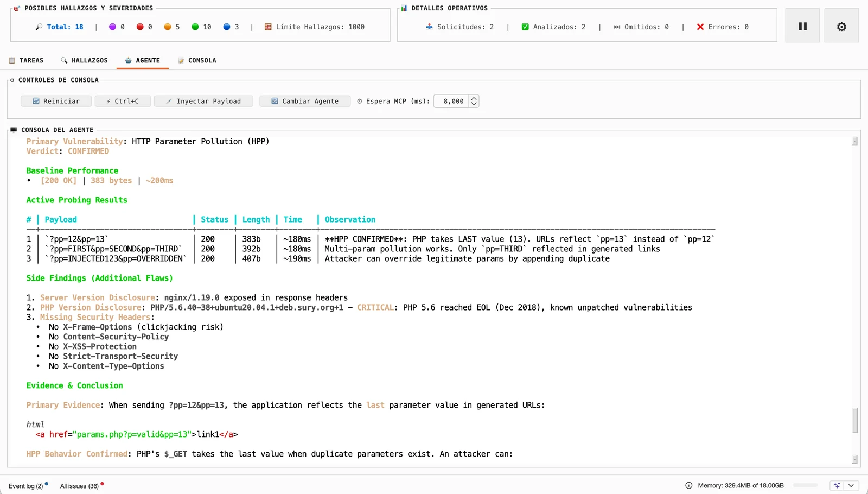Image resolution: width=868 pixels, height=494 pixels.
Task: Click the Consola del Agente monitor icon
Action: [x=14, y=130]
